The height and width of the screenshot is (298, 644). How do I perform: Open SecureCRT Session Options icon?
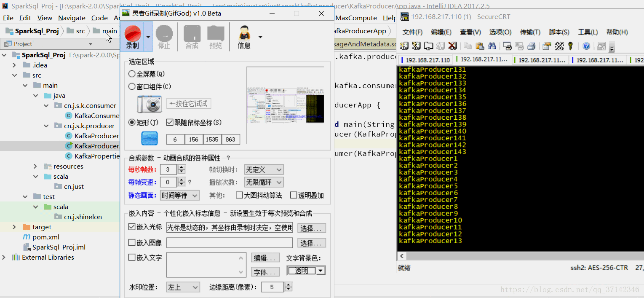pyautogui.click(x=547, y=46)
